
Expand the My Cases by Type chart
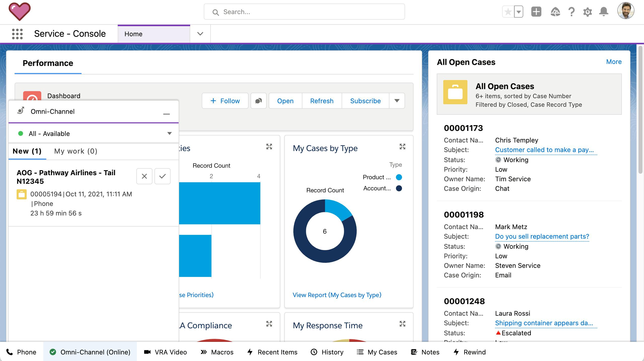tap(402, 147)
